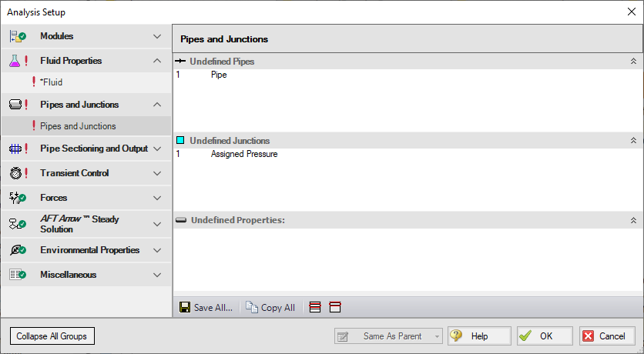Click the Miscellaneous group icon

coord(18,275)
